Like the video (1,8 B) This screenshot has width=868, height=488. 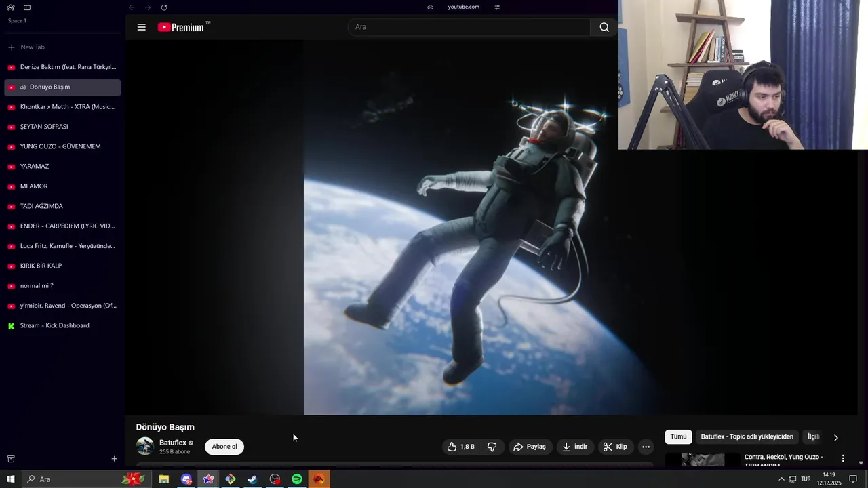(461, 447)
